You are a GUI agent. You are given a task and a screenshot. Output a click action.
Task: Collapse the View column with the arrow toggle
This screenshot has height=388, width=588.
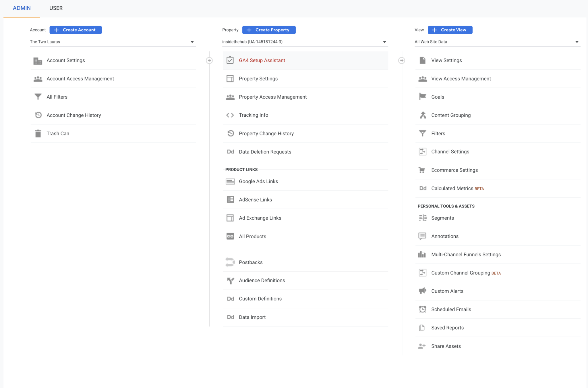[x=402, y=60]
